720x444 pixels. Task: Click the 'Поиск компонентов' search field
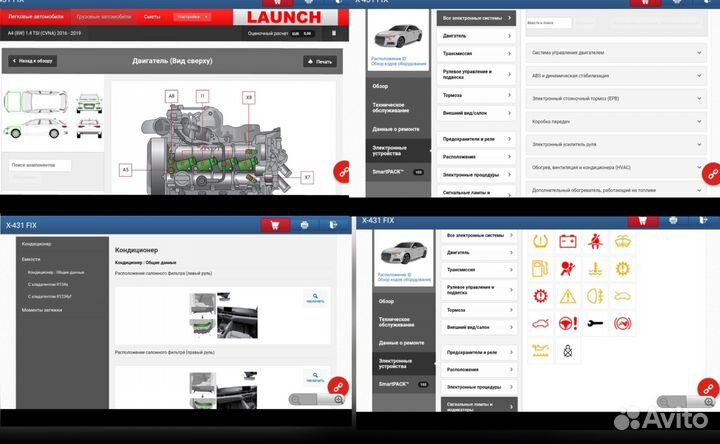point(40,165)
